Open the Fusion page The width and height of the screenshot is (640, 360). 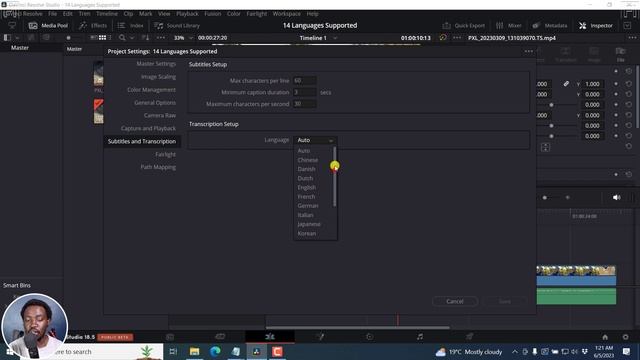click(x=320, y=337)
